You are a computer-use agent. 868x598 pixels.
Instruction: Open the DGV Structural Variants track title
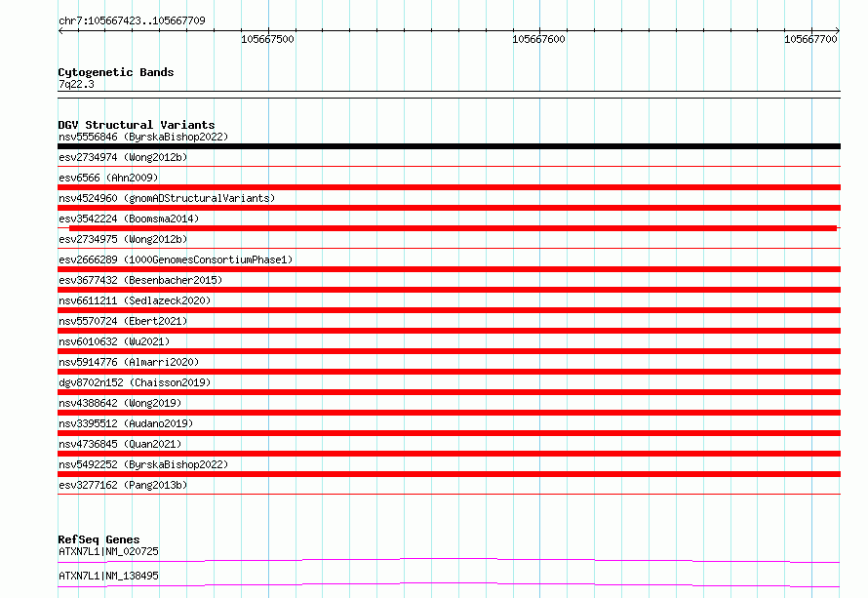137,125
